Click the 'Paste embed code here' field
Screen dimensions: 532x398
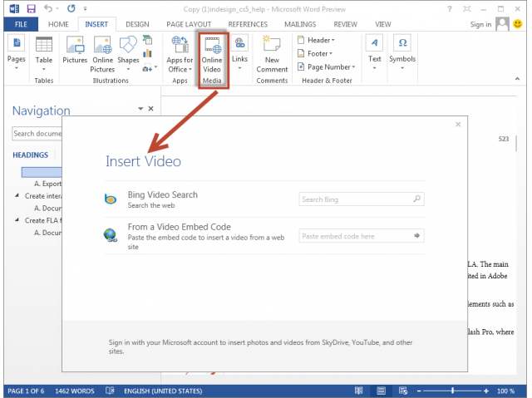(x=354, y=236)
